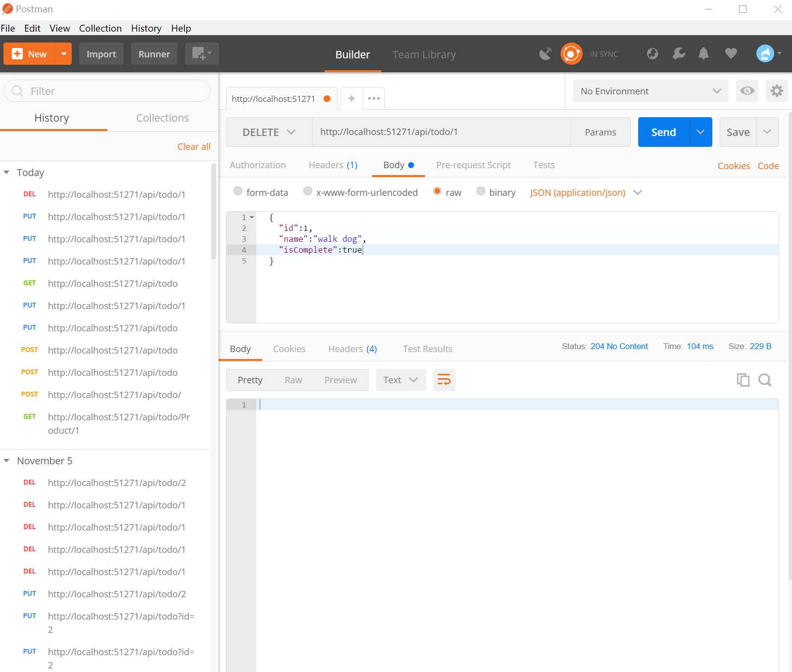Select GET api/todo/Product/1 history entry
Viewport: 792px width, 672px height.
105,423
